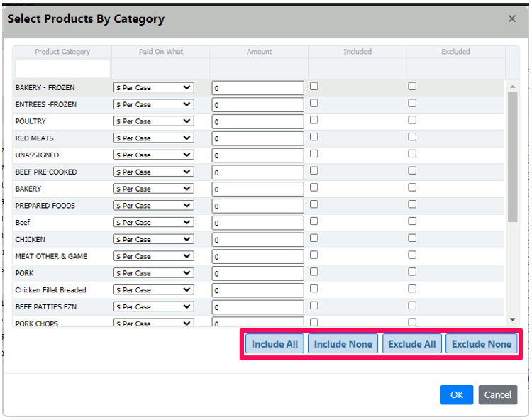
Task: Click the Include None button
Action: point(343,344)
